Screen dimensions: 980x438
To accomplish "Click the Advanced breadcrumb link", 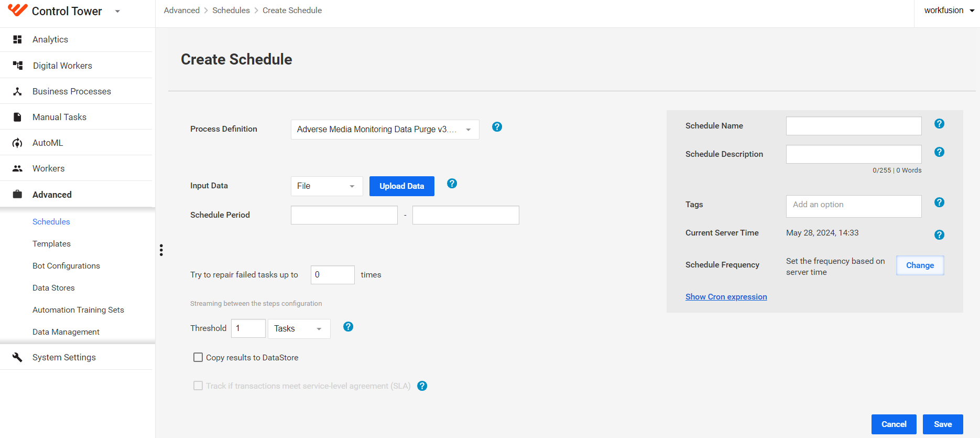I will tap(182, 10).
